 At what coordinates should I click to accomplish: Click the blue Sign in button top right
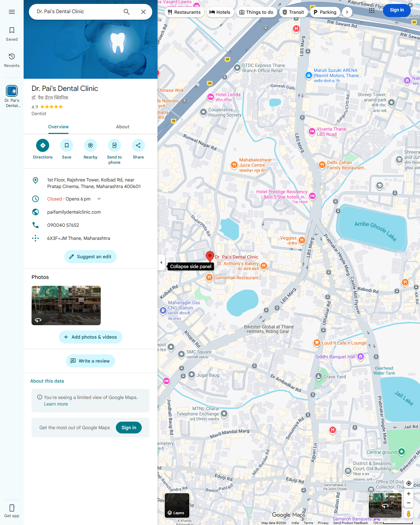click(397, 10)
